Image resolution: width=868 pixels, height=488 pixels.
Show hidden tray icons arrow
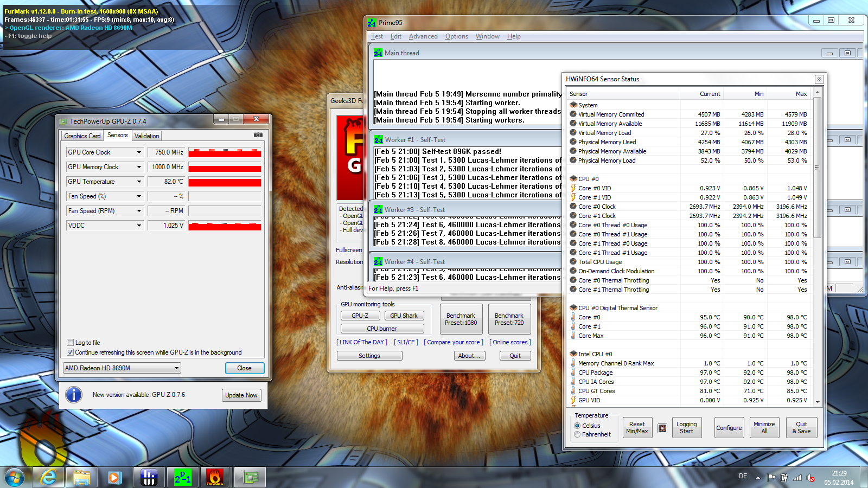pyautogui.click(x=758, y=478)
